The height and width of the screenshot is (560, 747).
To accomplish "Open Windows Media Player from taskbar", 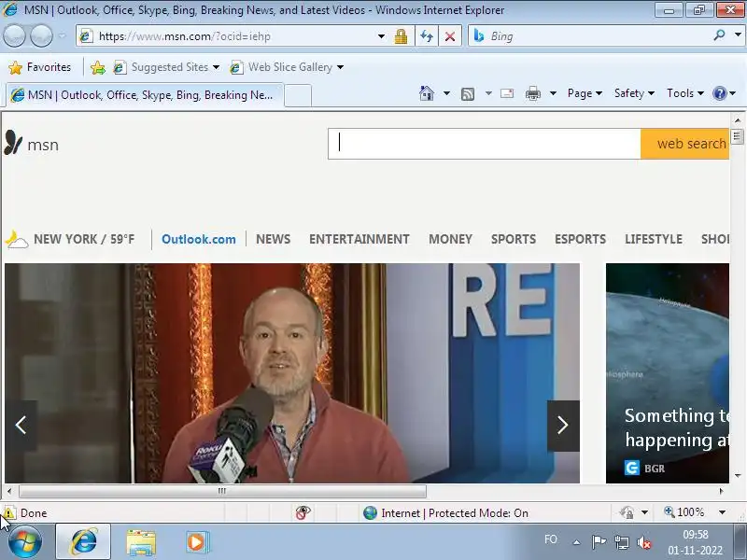I will [197, 542].
